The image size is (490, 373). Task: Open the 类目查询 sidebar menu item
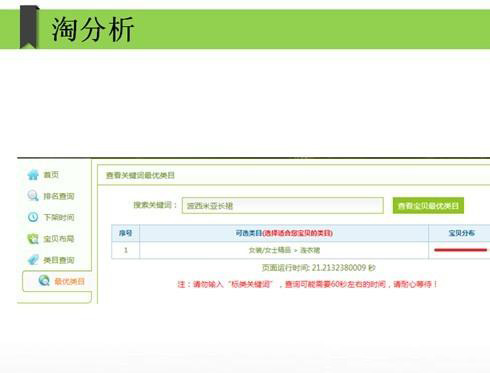[59, 260]
